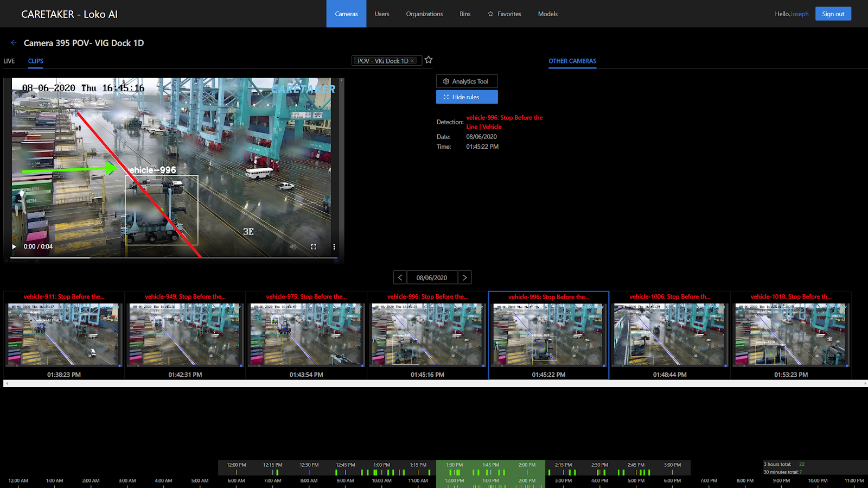This screenshot has height=488, width=868.
Task: Open the Organizations menu
Action: coord(424,14)
